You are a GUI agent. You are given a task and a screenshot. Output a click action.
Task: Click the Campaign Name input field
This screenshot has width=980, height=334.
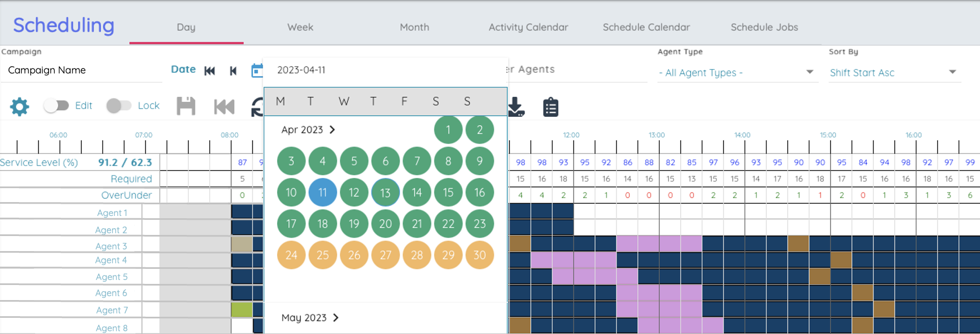(81, 70)
